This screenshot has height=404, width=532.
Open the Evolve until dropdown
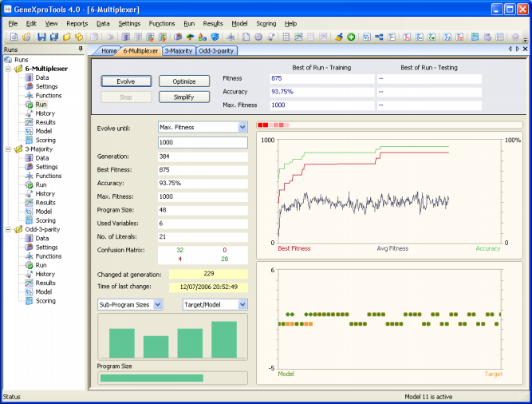242,127
